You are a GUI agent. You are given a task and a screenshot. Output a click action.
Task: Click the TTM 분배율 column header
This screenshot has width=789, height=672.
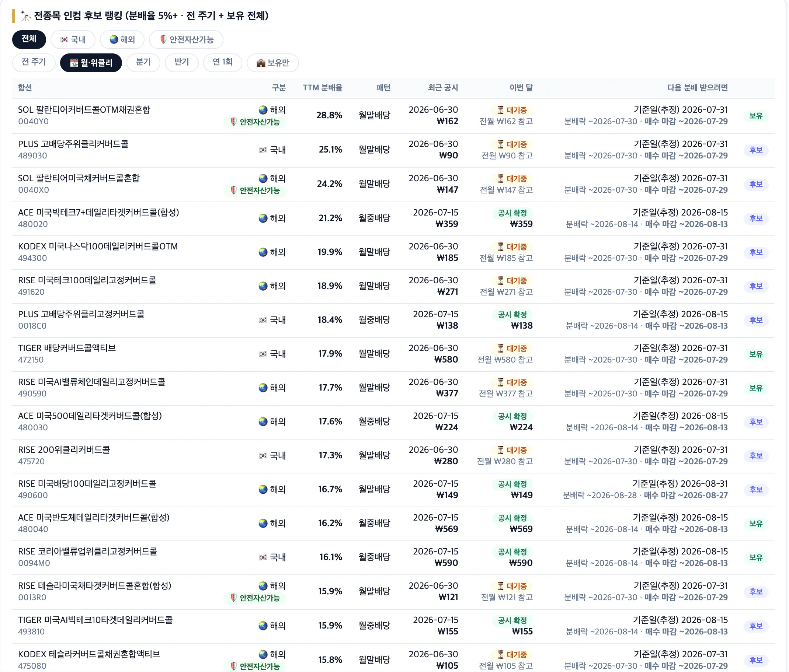[322, 88]
